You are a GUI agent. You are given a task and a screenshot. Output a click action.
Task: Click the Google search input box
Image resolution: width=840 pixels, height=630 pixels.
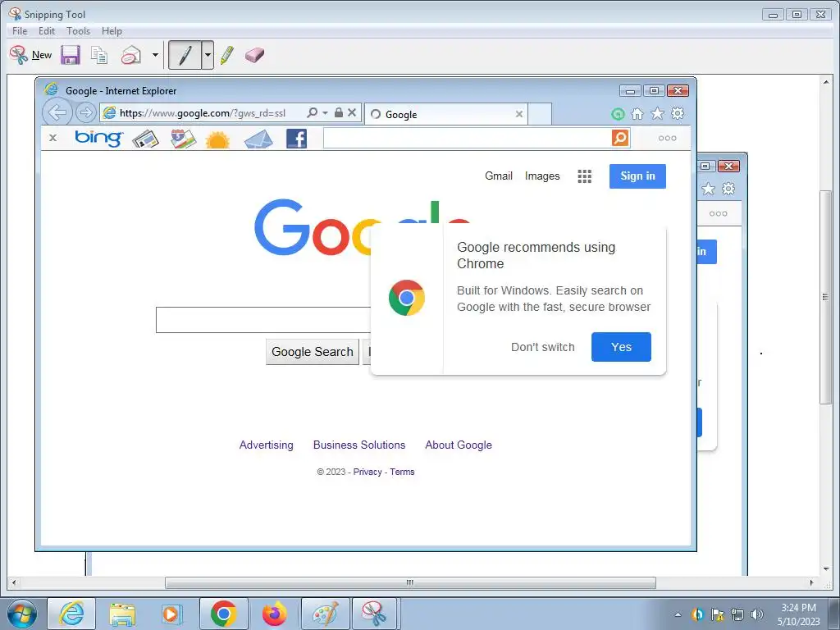[x=263, y=320]
